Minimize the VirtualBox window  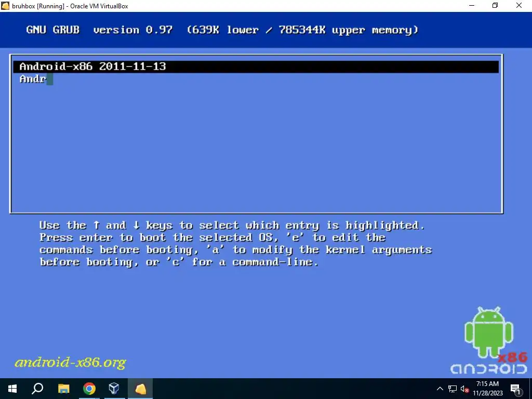pos(472,6)
